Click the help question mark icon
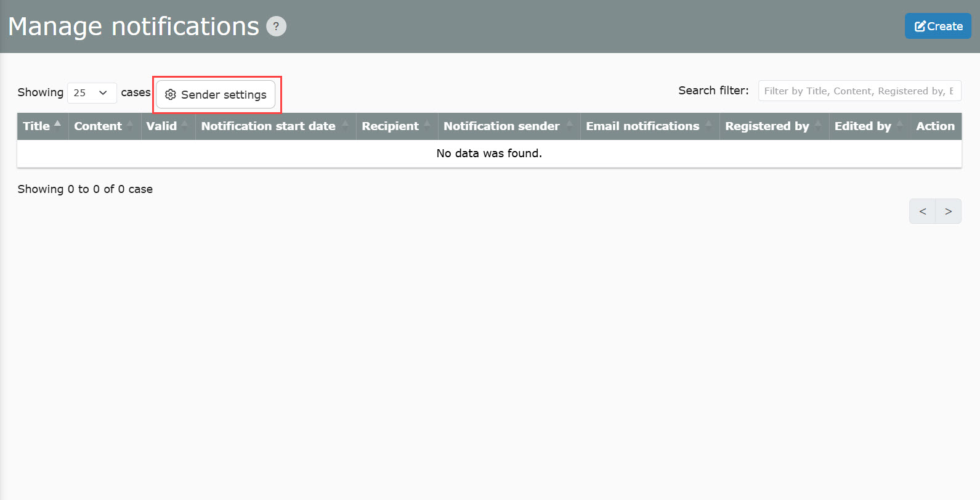This screenshot has width=980, height=500. point(276,27)
